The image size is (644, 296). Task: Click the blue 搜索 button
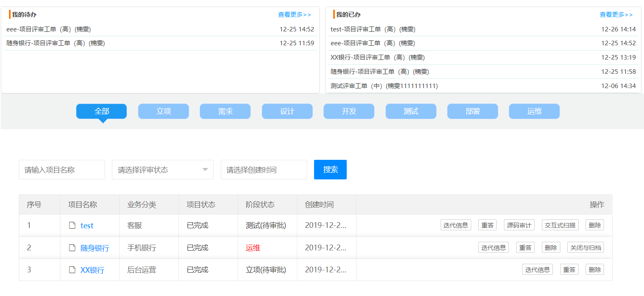click(330, 170)
